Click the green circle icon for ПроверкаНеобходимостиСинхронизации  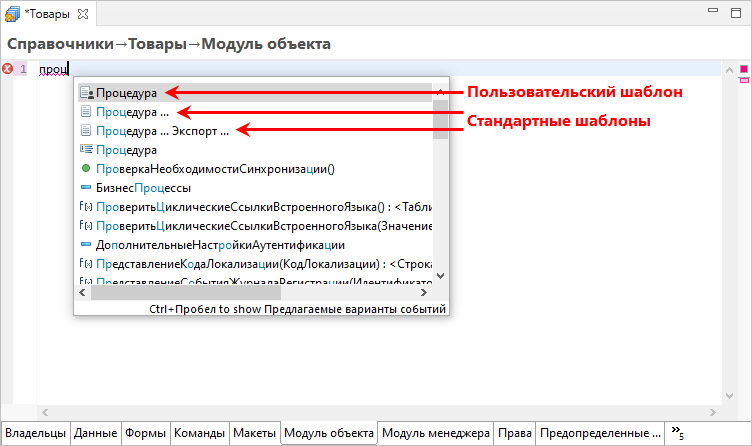86,169
